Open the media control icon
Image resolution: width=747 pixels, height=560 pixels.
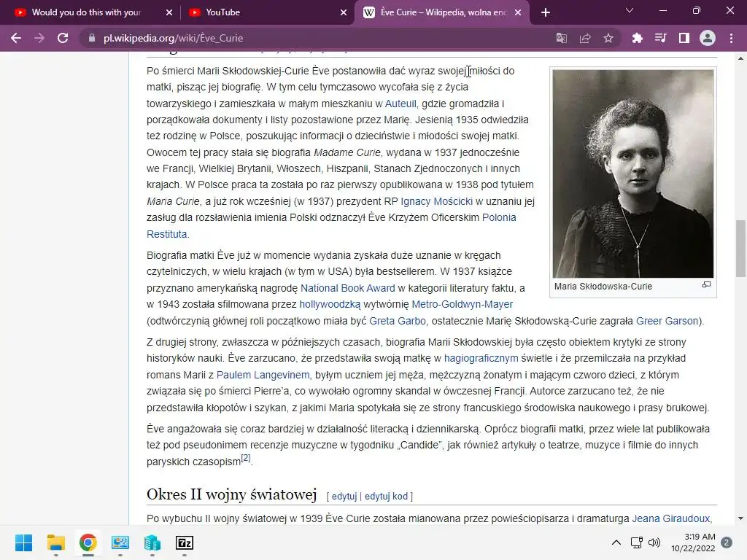[661, 38]
